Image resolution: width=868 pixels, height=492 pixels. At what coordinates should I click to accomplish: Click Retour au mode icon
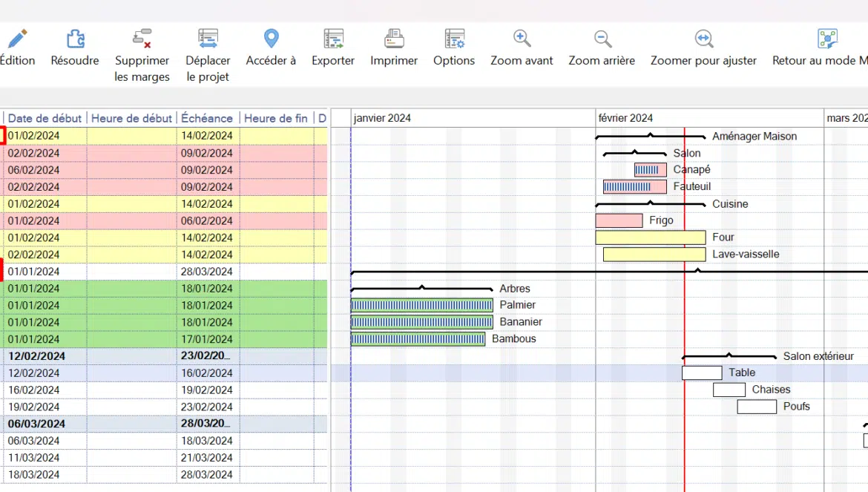point(826,39)
